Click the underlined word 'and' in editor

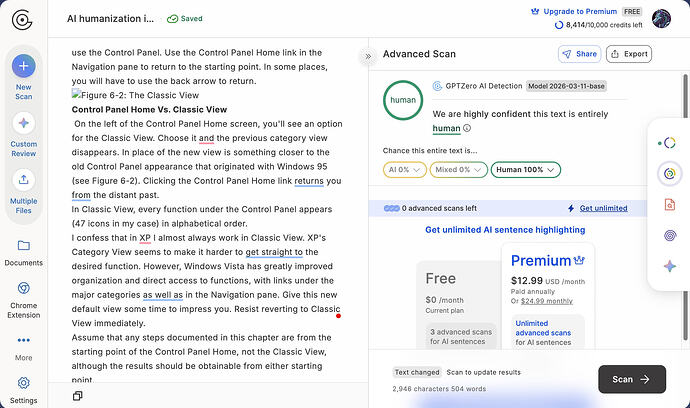coord(206,138)
